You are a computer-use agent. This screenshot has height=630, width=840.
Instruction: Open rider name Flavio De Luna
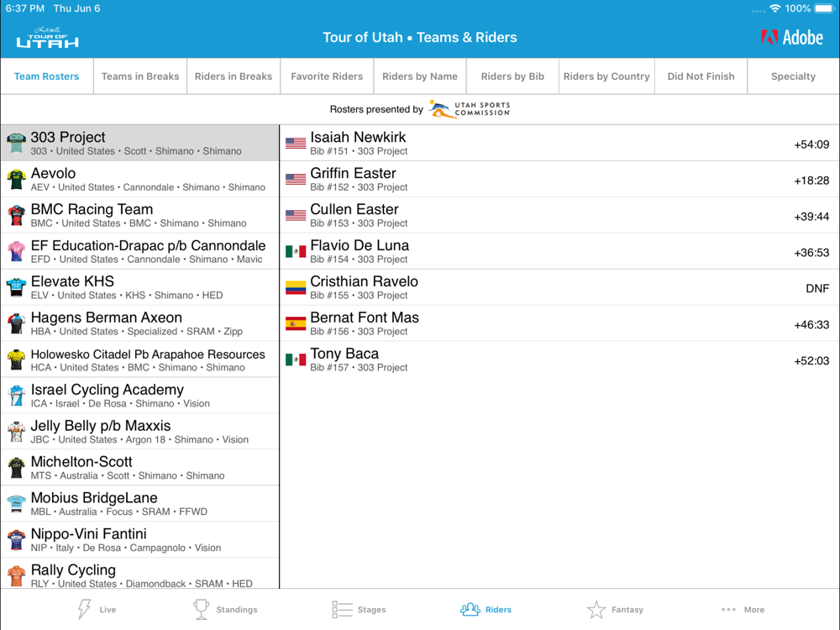coord(360,245)
